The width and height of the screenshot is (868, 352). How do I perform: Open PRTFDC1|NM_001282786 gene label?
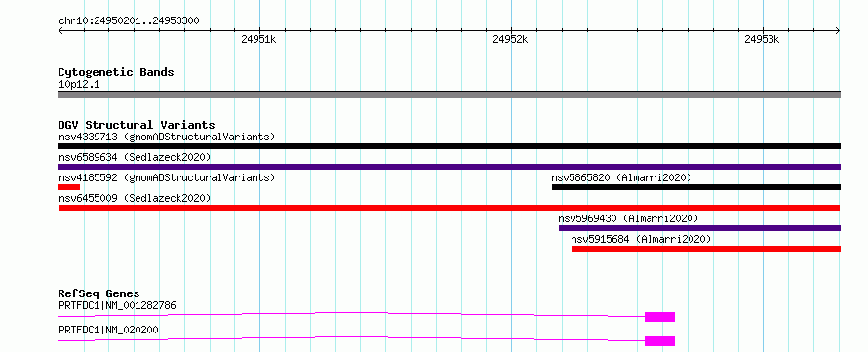[x=117, y=305]
